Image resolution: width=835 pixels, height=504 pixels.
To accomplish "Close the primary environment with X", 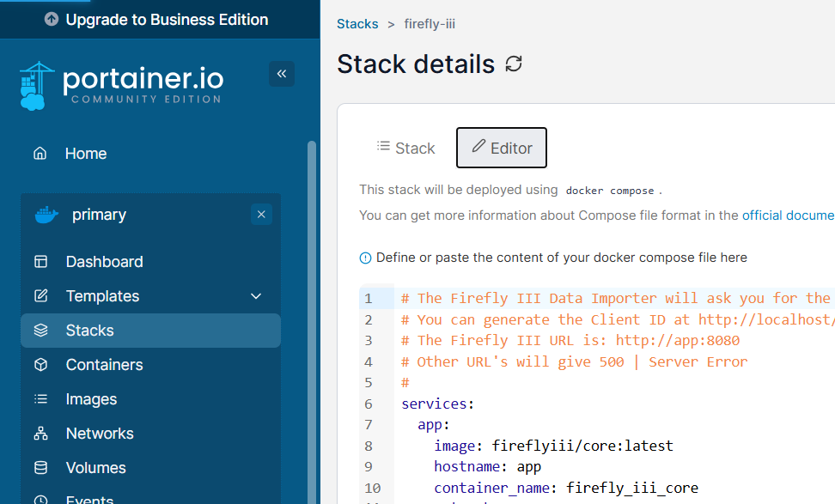I will pos(261,215).
